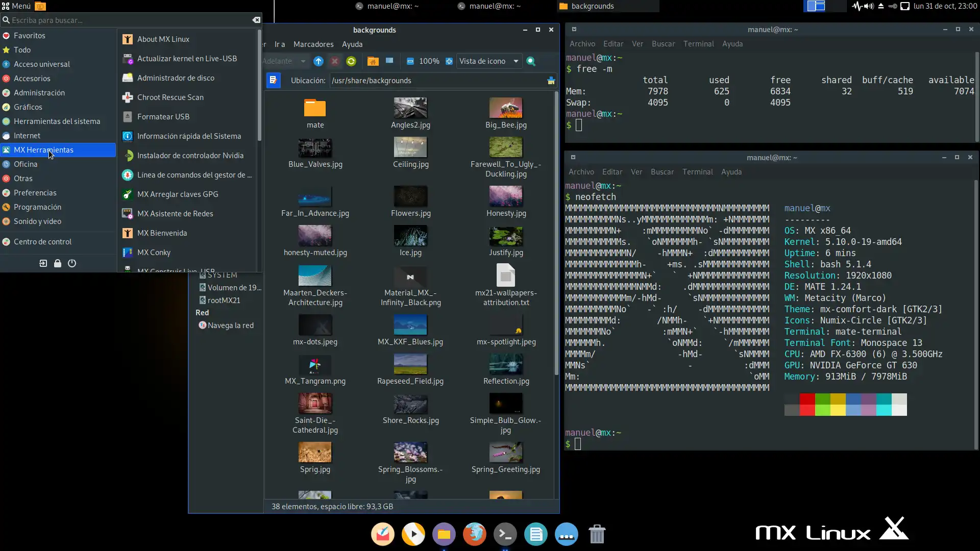
Task: Open Instalador de controlador Nvidia
Action: (190, 155)
